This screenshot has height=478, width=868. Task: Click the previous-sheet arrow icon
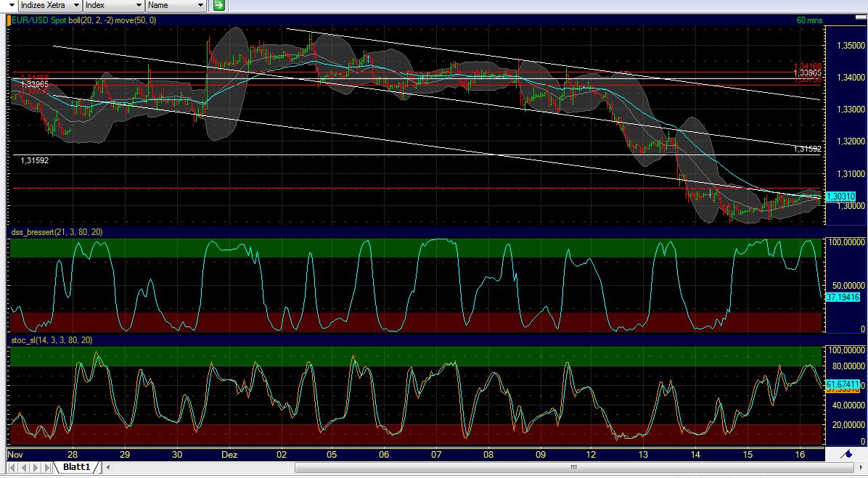click(x=25, y=467)
